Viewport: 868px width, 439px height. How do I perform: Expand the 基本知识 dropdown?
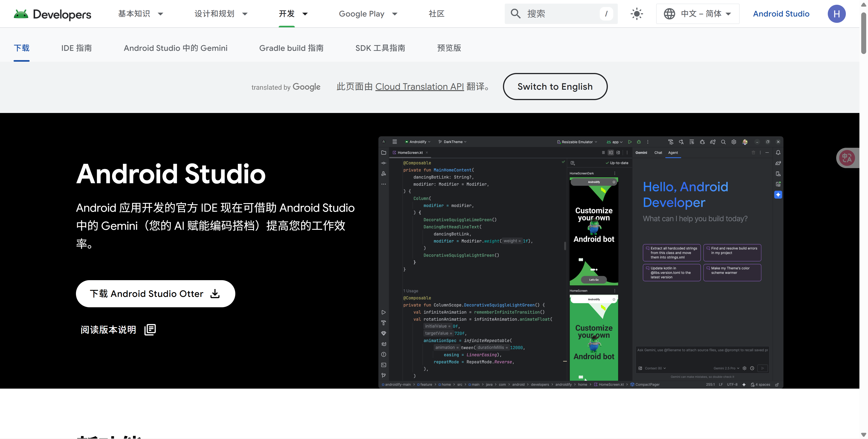[141, 14]
